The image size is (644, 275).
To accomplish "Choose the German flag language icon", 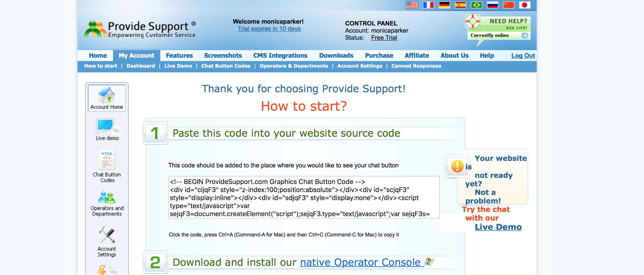I will tap(444, 5).
